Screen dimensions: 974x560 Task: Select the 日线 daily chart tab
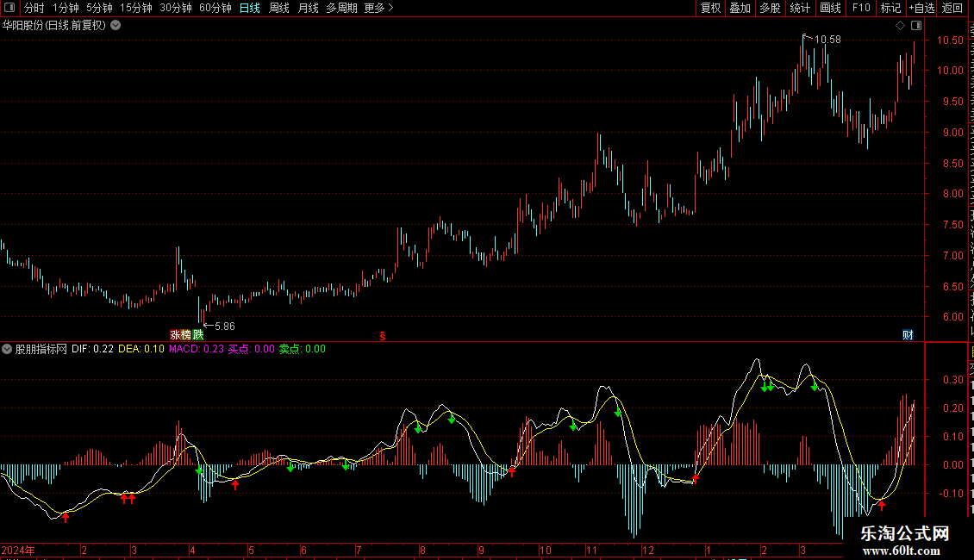click(x=250, y=8)
